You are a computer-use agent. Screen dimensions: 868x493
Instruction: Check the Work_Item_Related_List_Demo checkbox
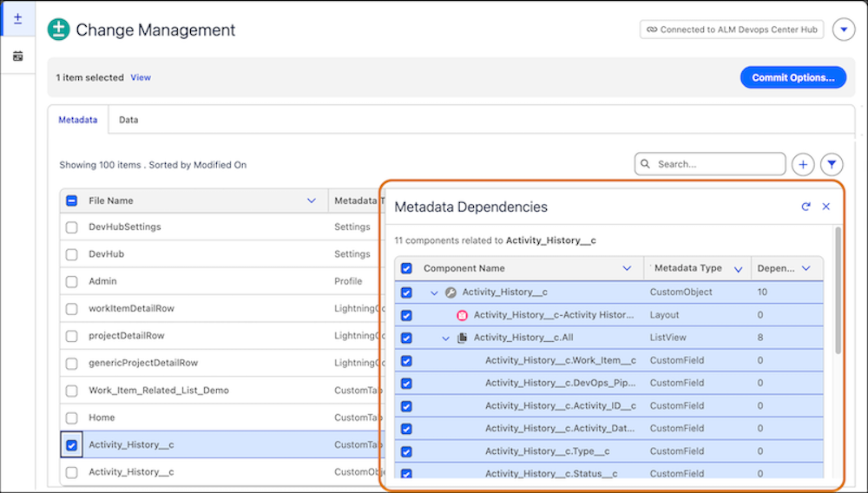pos(71,391)
